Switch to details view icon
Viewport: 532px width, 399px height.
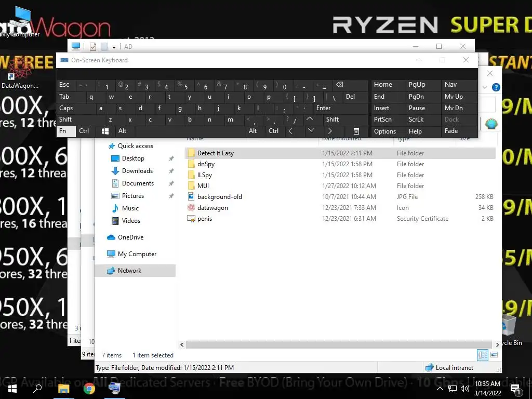click(x=483, y=355)
